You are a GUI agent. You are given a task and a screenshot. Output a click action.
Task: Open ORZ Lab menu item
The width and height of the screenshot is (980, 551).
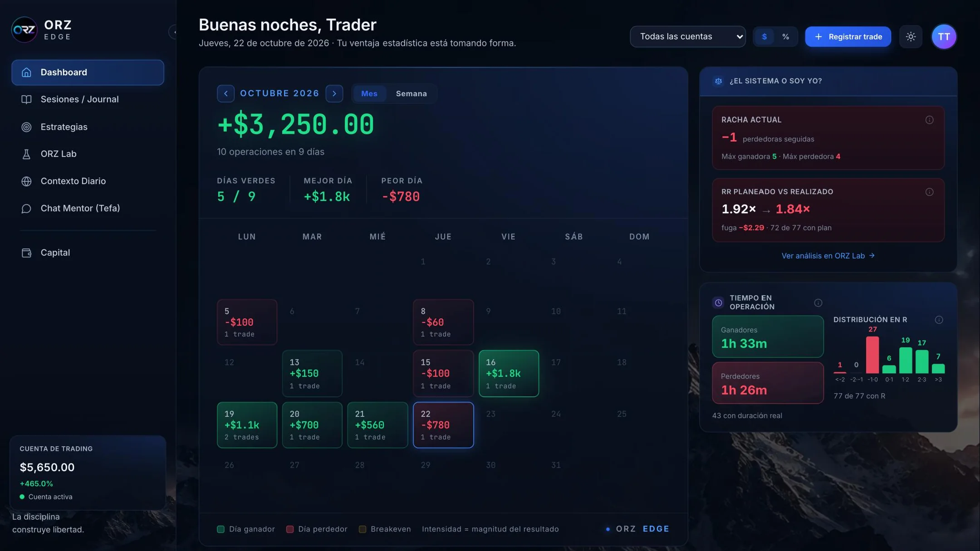pyautogui.click(x=88, y=154)
